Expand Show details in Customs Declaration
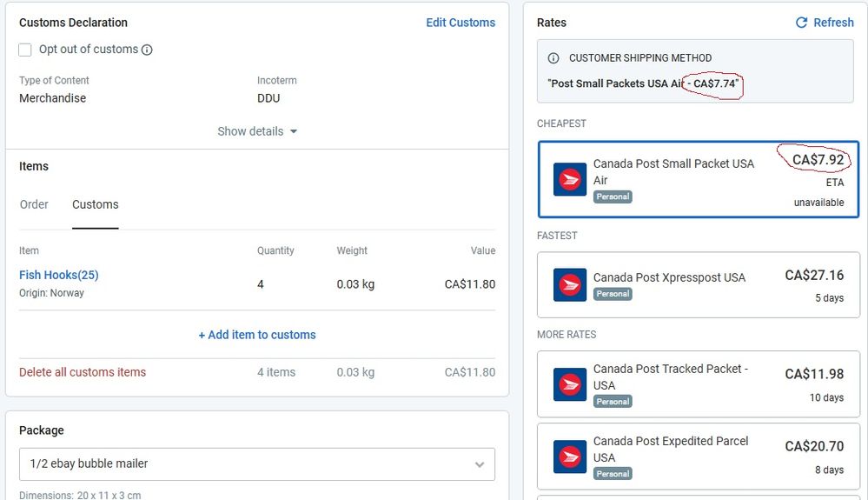 257,131
